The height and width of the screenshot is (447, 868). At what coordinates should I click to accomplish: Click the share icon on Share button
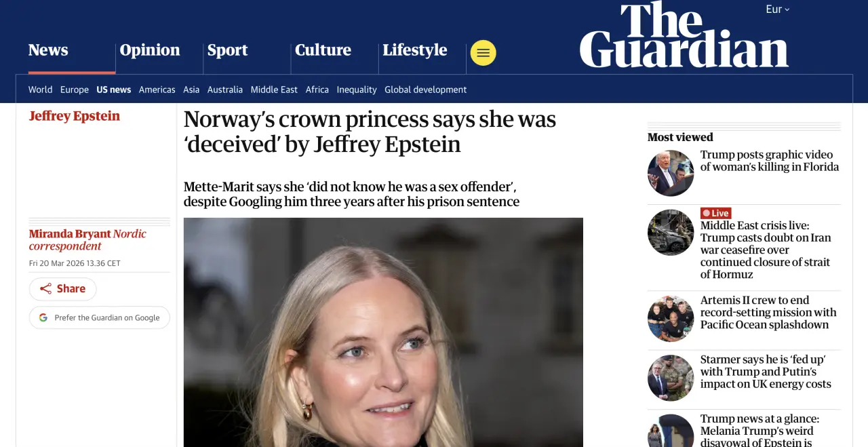(45, 289)
